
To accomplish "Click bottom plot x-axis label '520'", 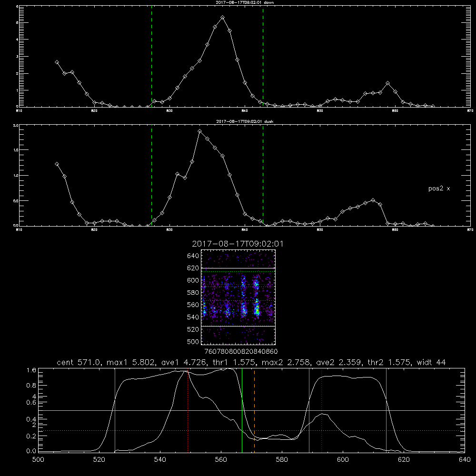I will [x=99, y=460].
